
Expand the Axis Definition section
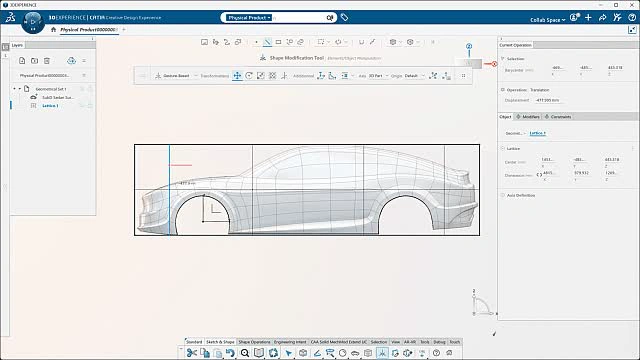pyautogui.click(x=503, y=196)
